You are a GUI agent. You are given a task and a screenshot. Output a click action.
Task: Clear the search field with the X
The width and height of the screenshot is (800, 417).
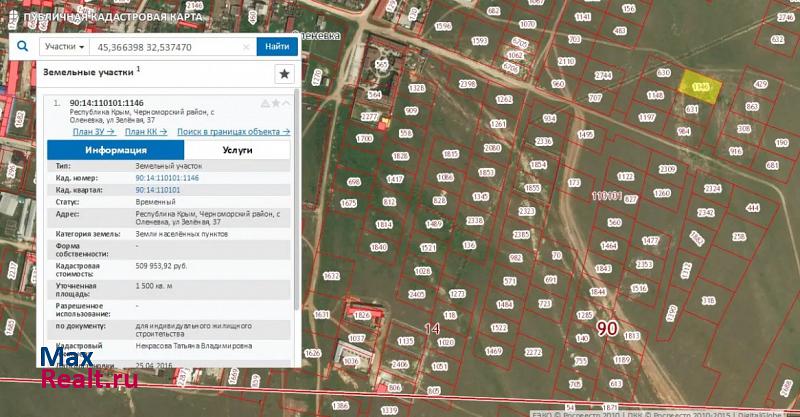pos(248,47)
